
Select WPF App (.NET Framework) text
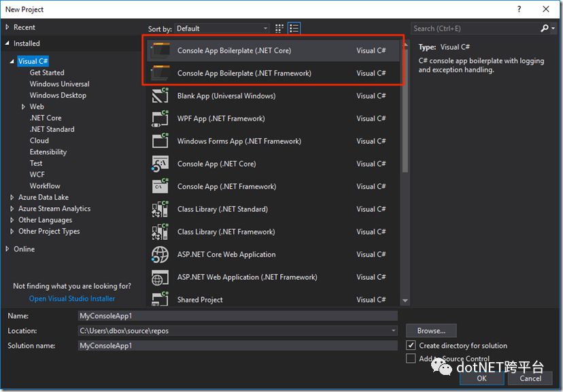(221, 118)
